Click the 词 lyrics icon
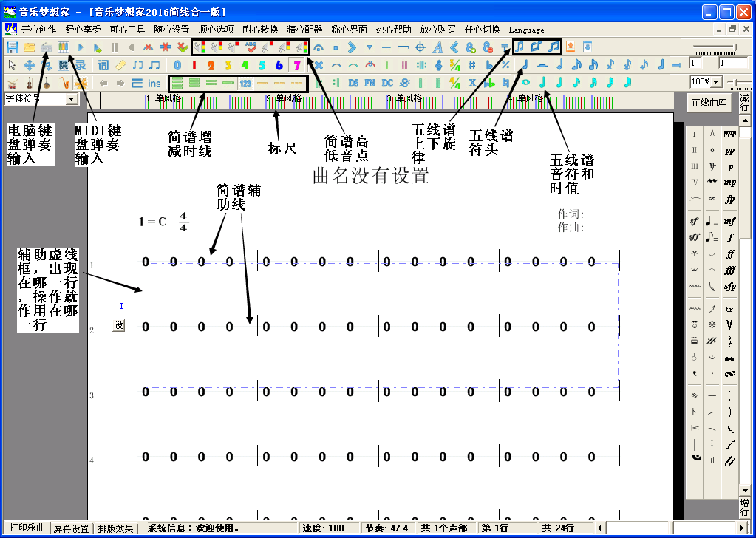Viewport: 756px width, 538px height. [103, 64]
